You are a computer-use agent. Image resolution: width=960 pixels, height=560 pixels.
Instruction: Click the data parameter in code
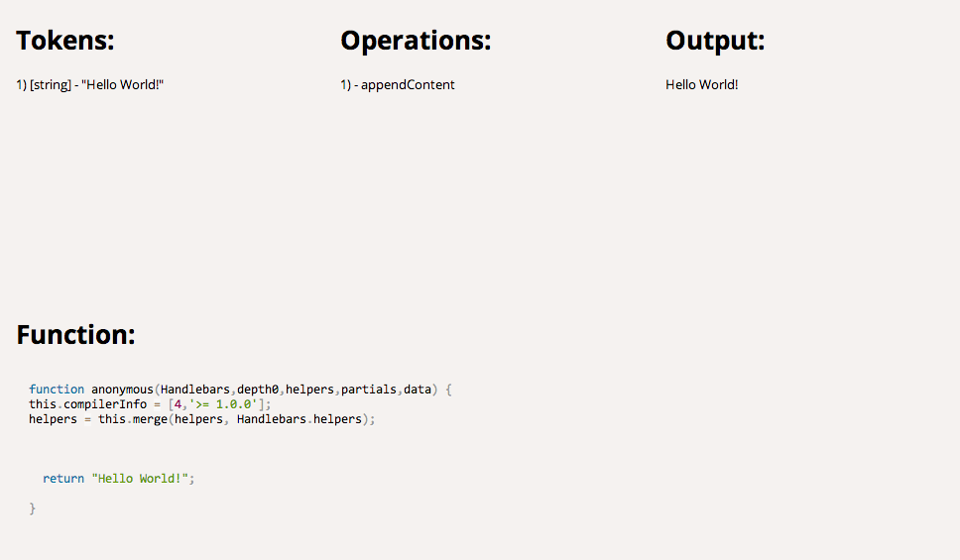(x=417, y=390)
